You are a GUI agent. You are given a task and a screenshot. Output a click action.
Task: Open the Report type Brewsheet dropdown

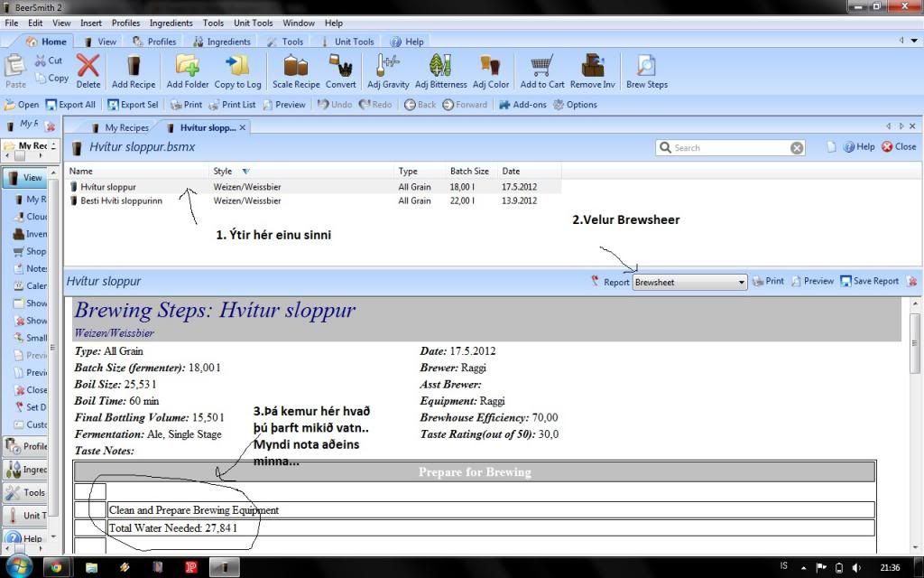click(690, 282)
